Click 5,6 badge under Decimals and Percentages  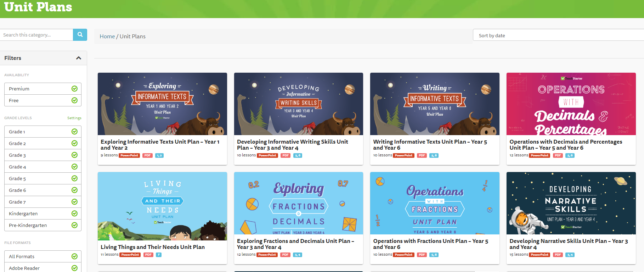[570, 155]
